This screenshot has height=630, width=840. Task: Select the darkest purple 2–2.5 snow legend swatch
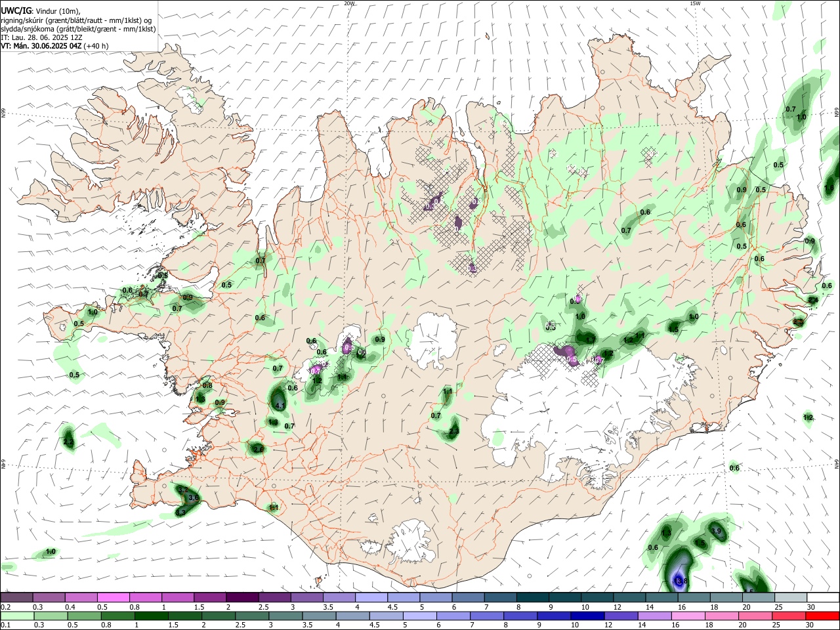tap(242, 598)
